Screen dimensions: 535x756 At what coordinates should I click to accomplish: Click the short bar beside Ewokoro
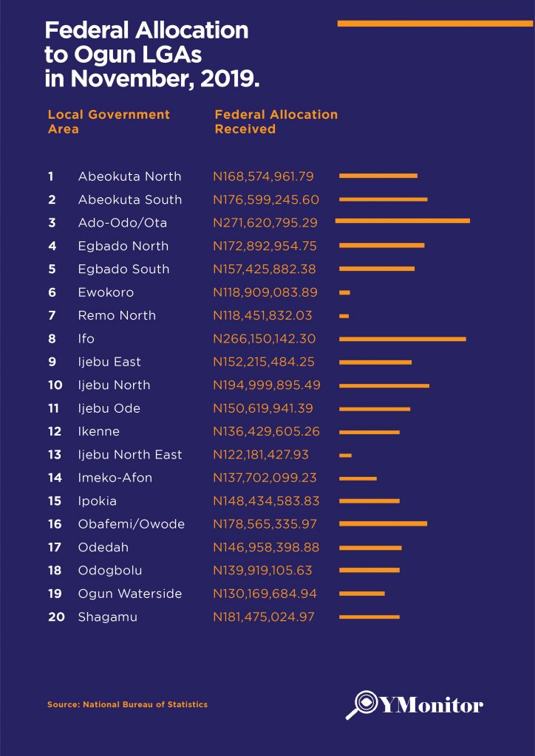click(344, 293)
